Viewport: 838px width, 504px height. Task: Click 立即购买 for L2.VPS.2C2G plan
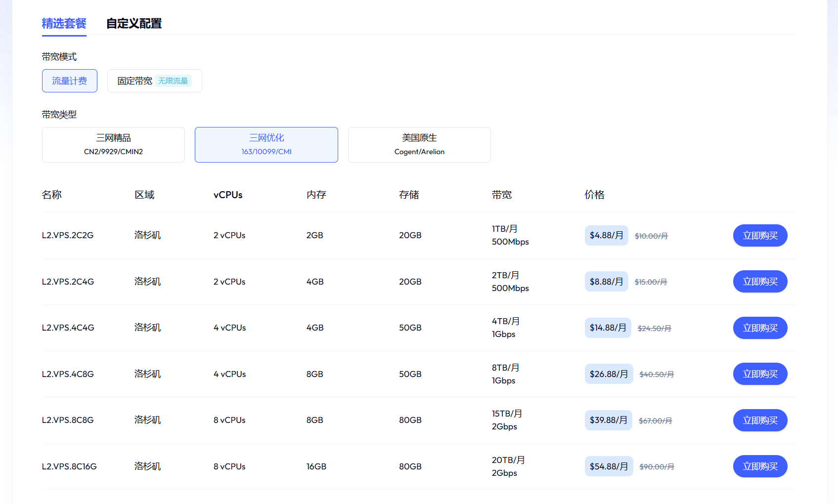(760, 236)
